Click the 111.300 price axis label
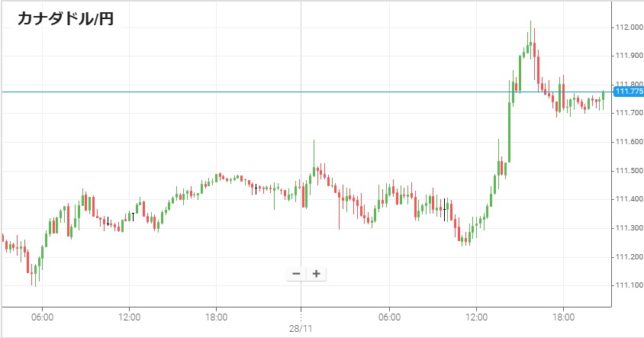644x338 pixels. [627, 228]
